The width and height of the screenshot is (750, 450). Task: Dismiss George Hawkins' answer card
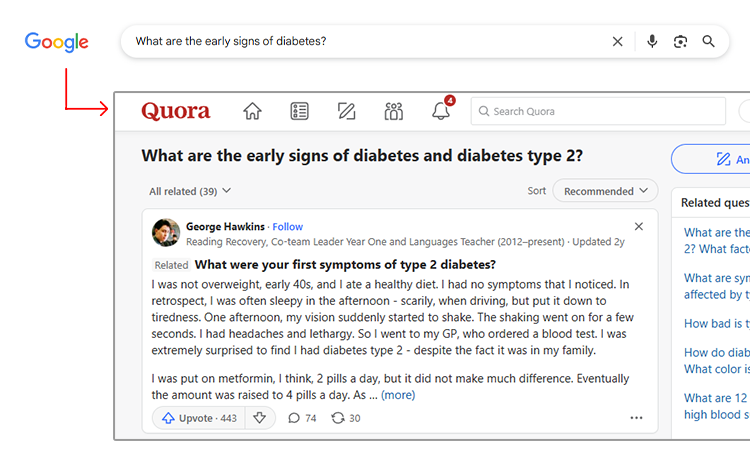click(x=639, y=226)
